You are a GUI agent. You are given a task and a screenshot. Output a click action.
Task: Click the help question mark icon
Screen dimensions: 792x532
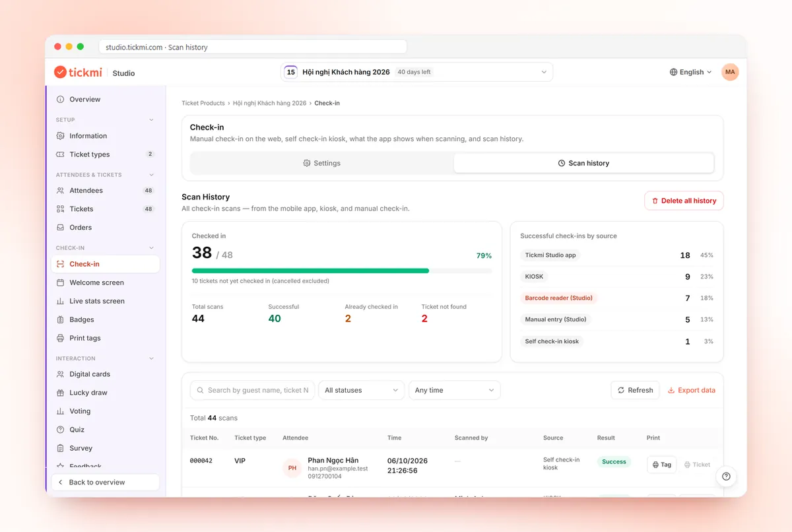point(726,477)
